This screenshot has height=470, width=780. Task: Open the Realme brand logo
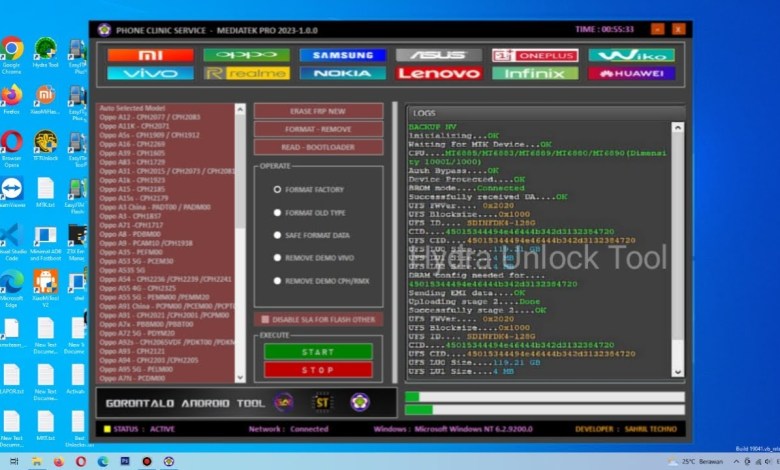click(x=246, y=73)
